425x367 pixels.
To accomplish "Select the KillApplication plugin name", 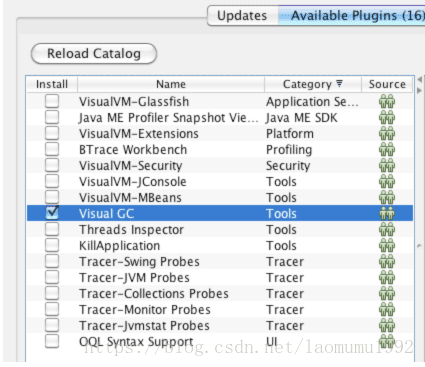I will coord(119,245).
